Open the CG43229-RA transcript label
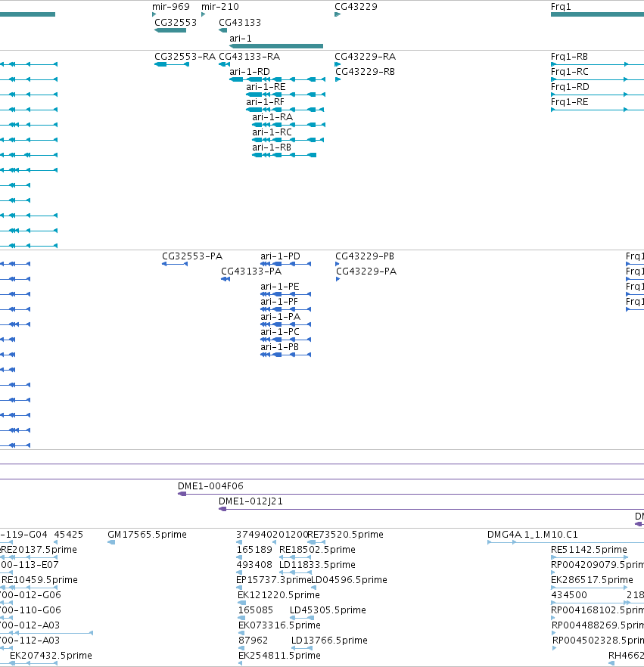This screenshot has width=644, height=667. (366, 57)
